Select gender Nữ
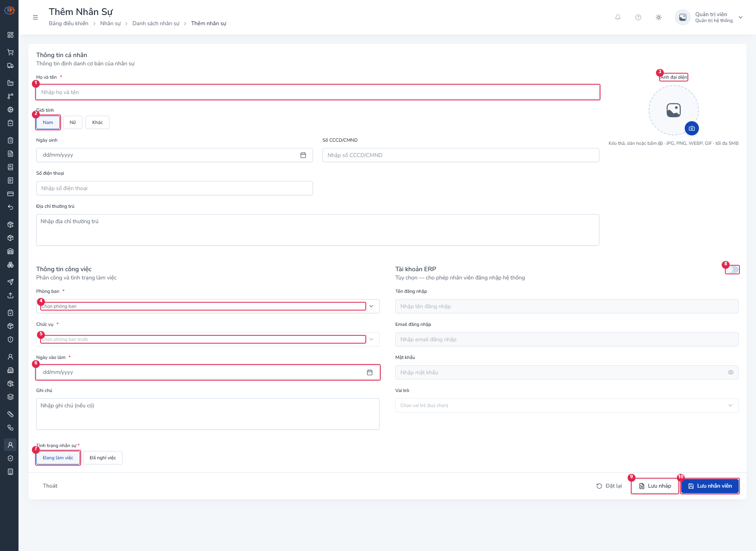This screenshot has height=551, width=756. tap(73, 122)
